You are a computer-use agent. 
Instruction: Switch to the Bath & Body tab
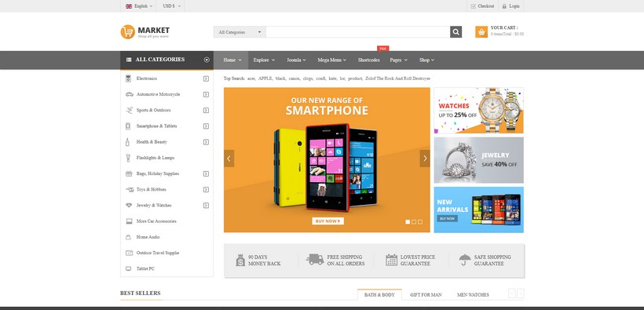[379, 295]
